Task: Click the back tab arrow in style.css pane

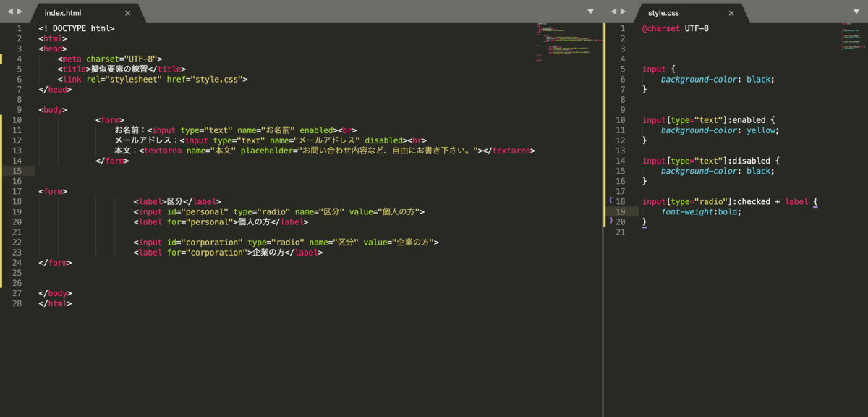Action: point(614,12)
